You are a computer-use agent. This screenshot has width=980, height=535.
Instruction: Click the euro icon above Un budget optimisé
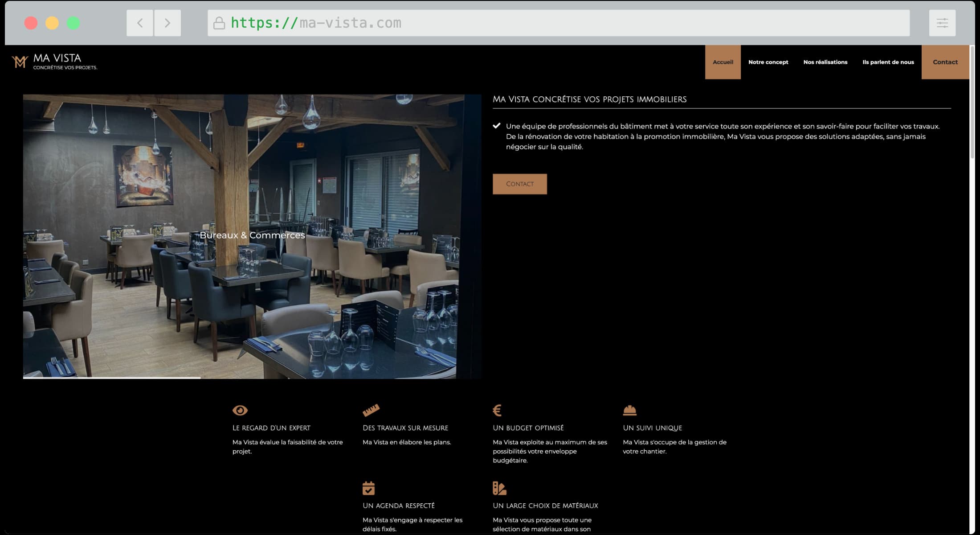point(497,410)
